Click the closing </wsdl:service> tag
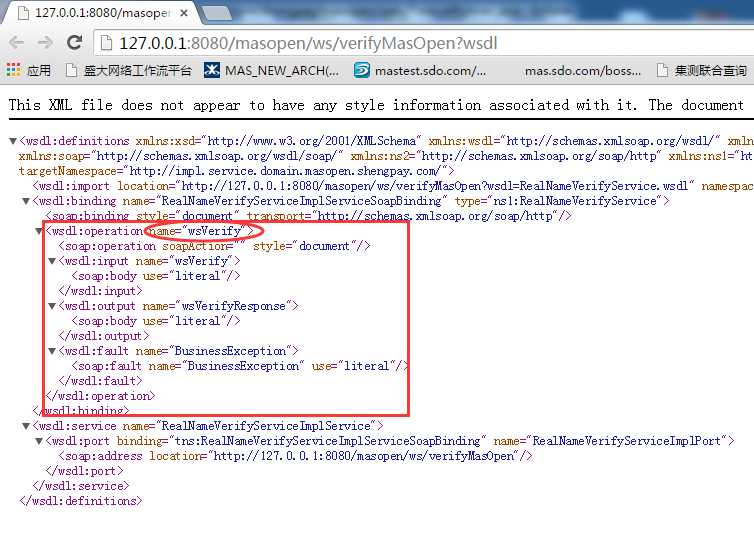 coord(80,486)
